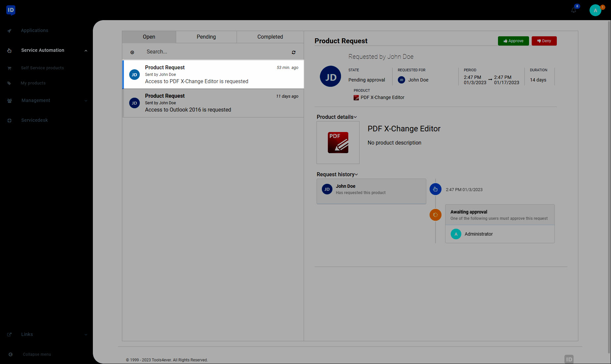611x364 pixels.
Task: Click John Doe under Requested For
Action: point(418,80)
